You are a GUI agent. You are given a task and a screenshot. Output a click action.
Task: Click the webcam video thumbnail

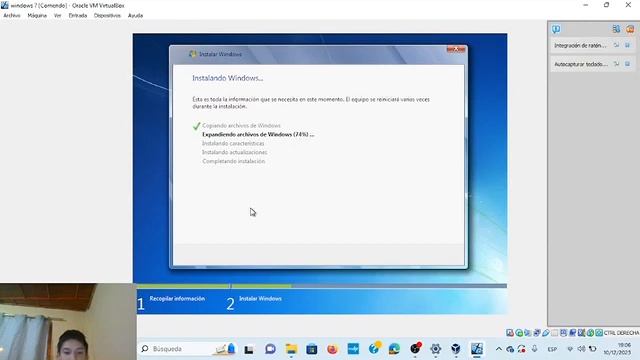tap(68, 322)
